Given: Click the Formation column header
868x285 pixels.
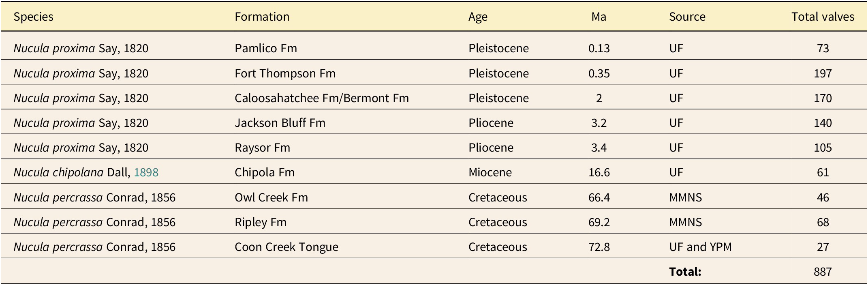Looking at the screenshot, I should tap(262, 17).
